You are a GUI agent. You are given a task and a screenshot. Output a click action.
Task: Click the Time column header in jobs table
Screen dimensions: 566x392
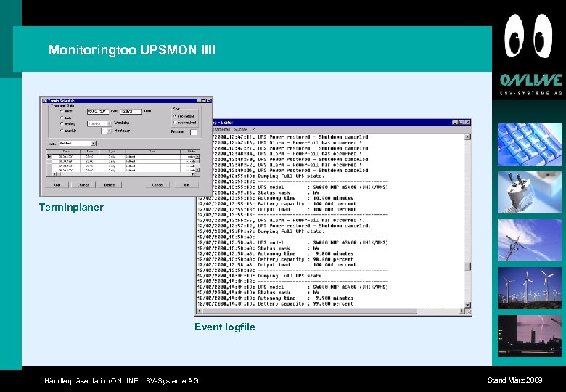click(x=90, y=152)
